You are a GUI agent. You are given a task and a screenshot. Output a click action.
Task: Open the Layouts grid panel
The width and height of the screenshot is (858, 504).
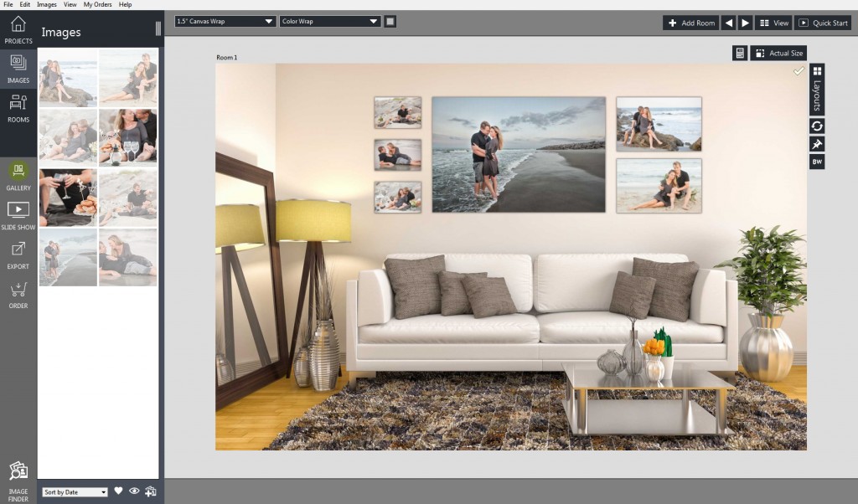(817, 89)
